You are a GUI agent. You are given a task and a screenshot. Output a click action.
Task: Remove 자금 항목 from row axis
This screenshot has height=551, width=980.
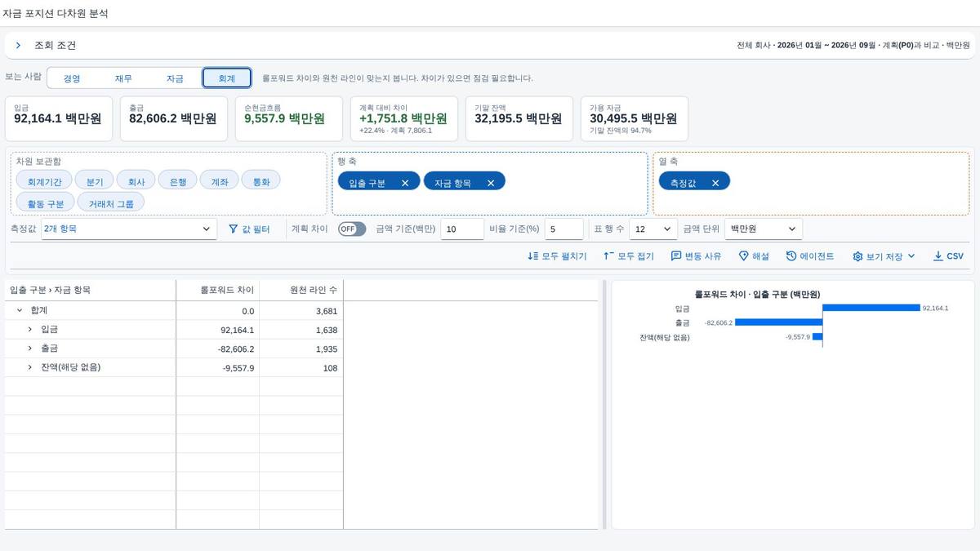(491, 184)
